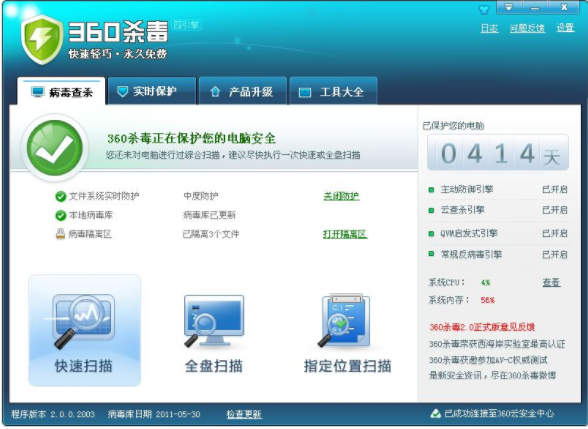Click the up-arrow icon on 产品升级 tab
This screenshot has width=588, height=429.
point(215,92)
